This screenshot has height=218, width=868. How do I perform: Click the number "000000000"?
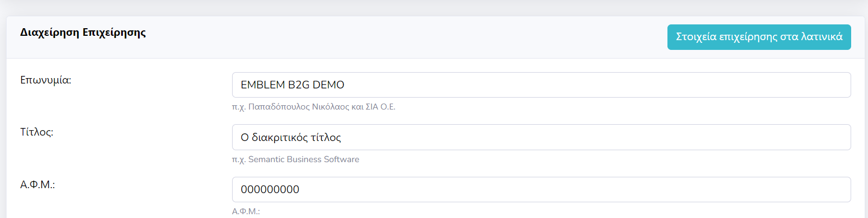(270, 190)
